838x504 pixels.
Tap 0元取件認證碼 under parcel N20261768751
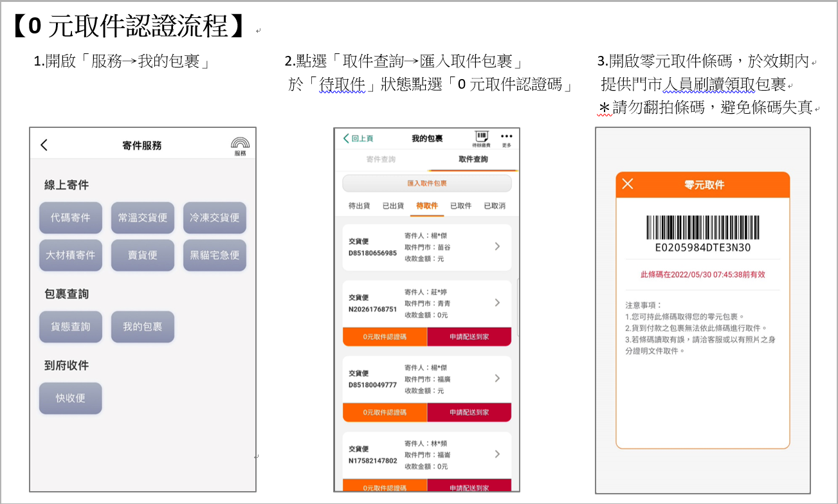pos(385,337)
